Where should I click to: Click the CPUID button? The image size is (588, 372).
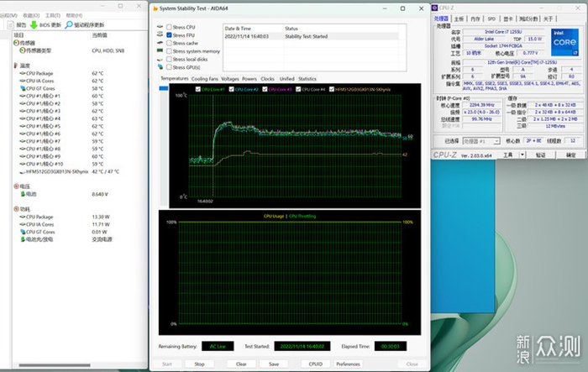coord(315,364)
